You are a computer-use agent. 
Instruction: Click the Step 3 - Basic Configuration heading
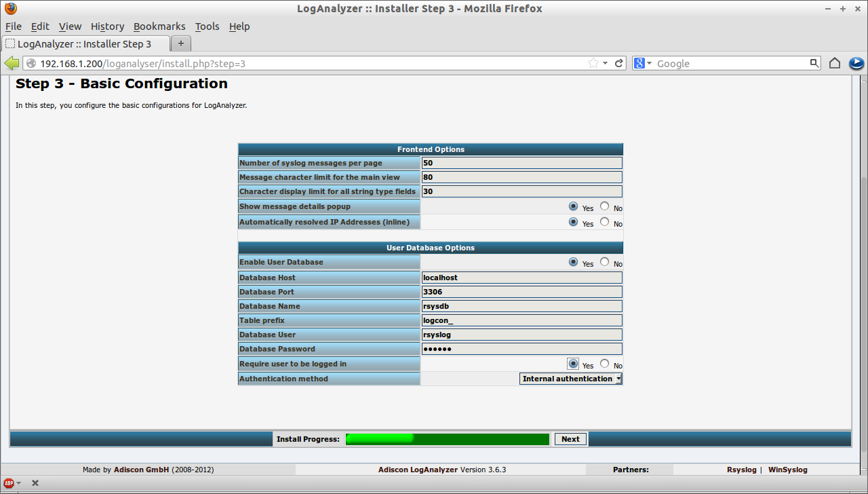[122, 84]
